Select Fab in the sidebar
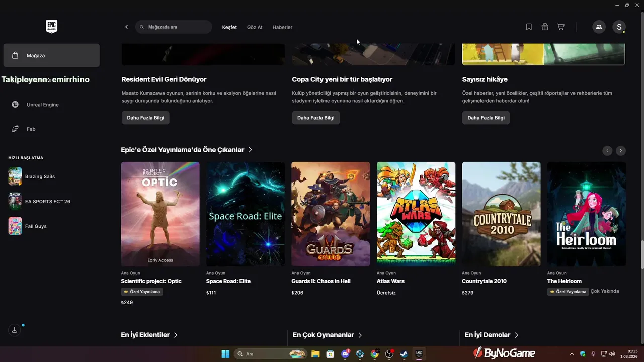 51,129
